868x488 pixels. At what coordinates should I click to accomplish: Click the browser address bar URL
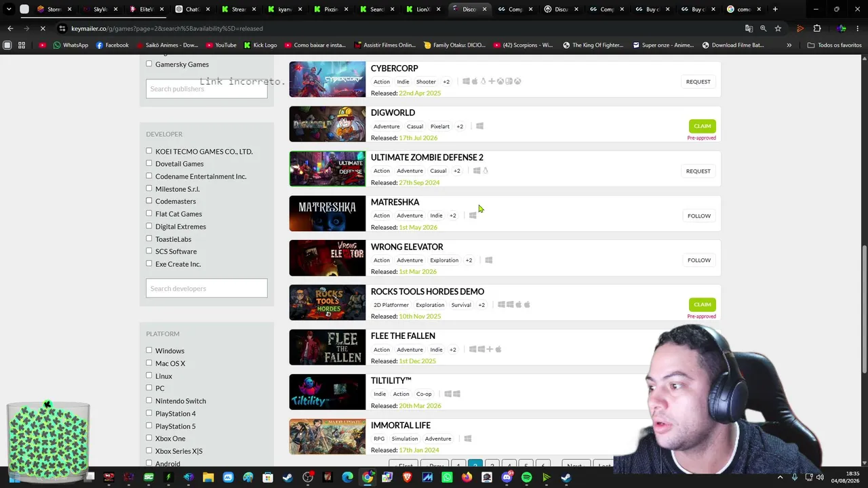(167, 28)
